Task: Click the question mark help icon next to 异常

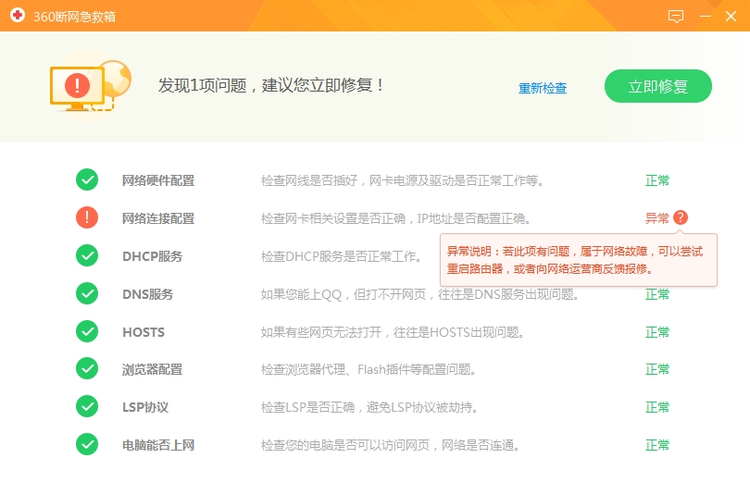Action: point(680,218)
